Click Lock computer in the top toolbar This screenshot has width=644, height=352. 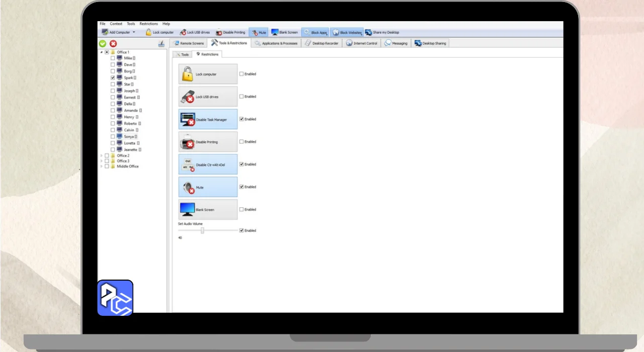[x=159, y=32]
